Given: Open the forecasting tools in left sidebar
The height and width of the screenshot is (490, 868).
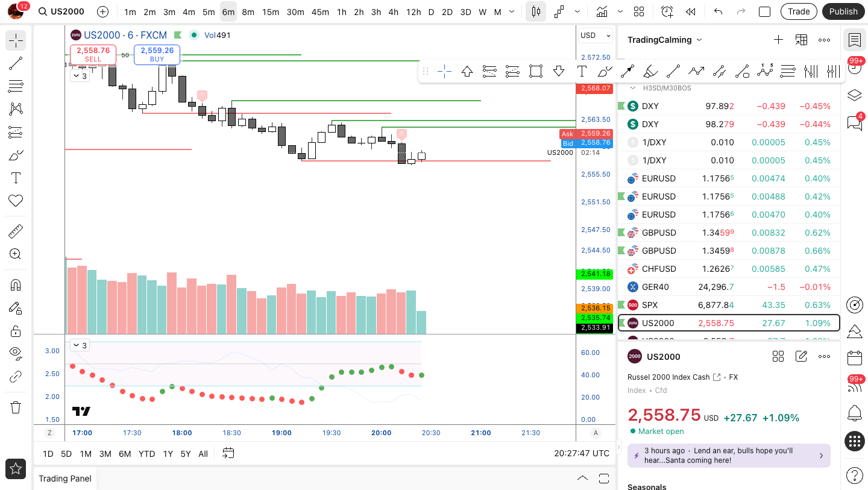Looking at the screenshot, I should [16, 132].
